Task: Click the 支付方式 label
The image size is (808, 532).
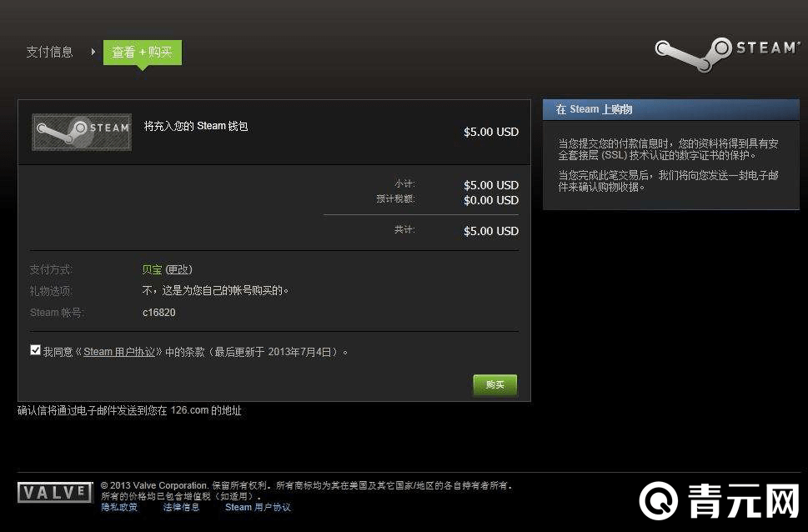Action: 51,269
